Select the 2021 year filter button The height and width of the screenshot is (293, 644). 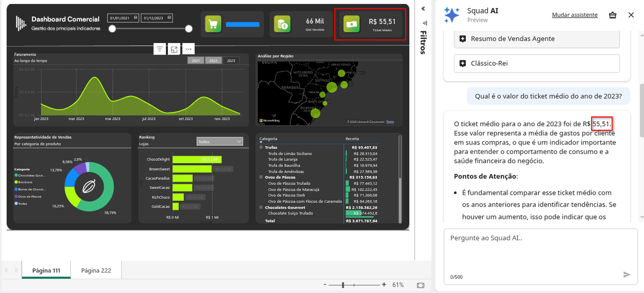point(196,61)
